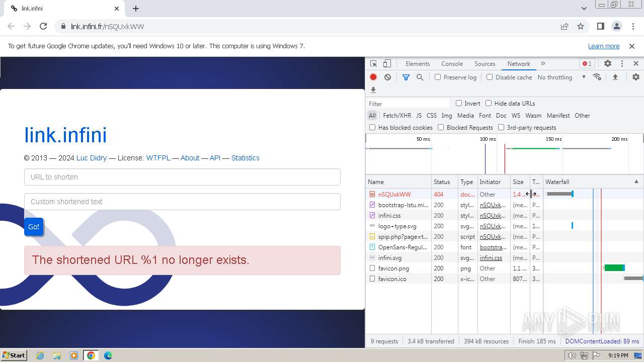The height and width of the screenshot is (362, 644).
Task: Click the export HAR download icon
Action: tap(373, 90)
